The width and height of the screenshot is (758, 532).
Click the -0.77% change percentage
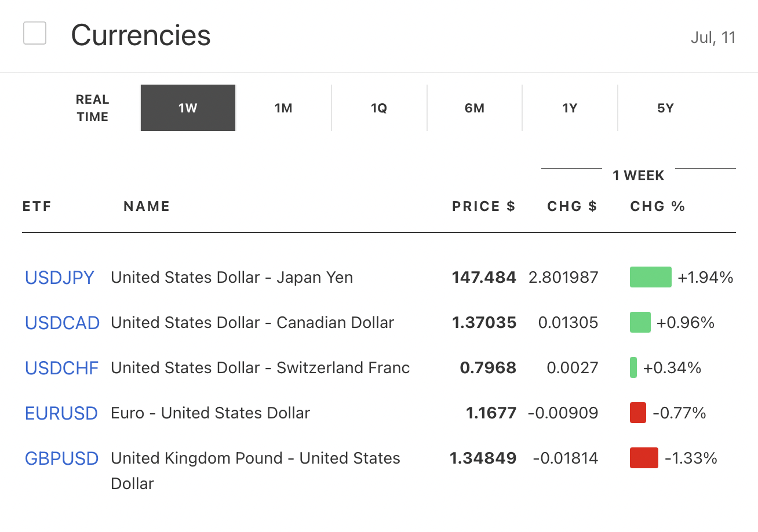tap(679, 413)
